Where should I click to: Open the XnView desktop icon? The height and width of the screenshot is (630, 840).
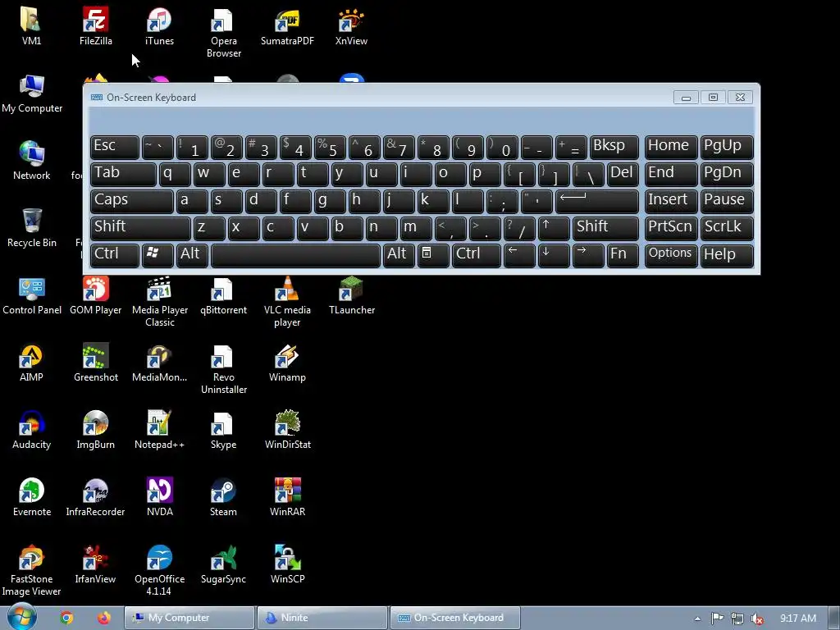[351, 25]
